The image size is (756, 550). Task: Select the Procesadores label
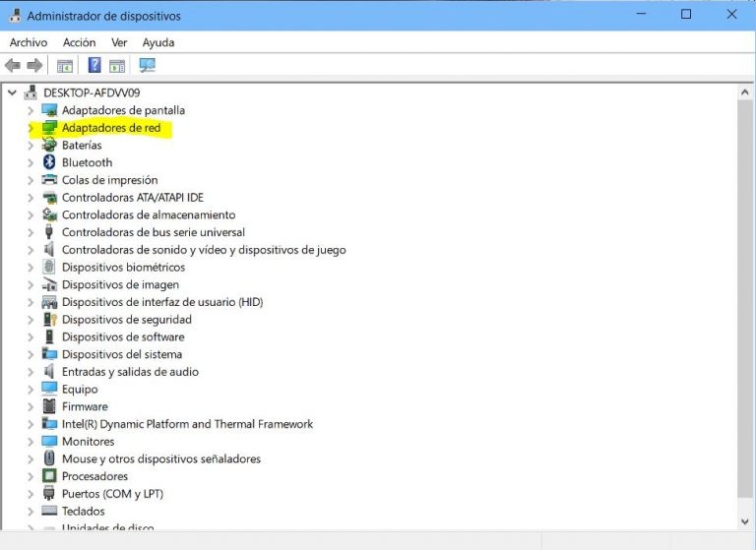94,476
